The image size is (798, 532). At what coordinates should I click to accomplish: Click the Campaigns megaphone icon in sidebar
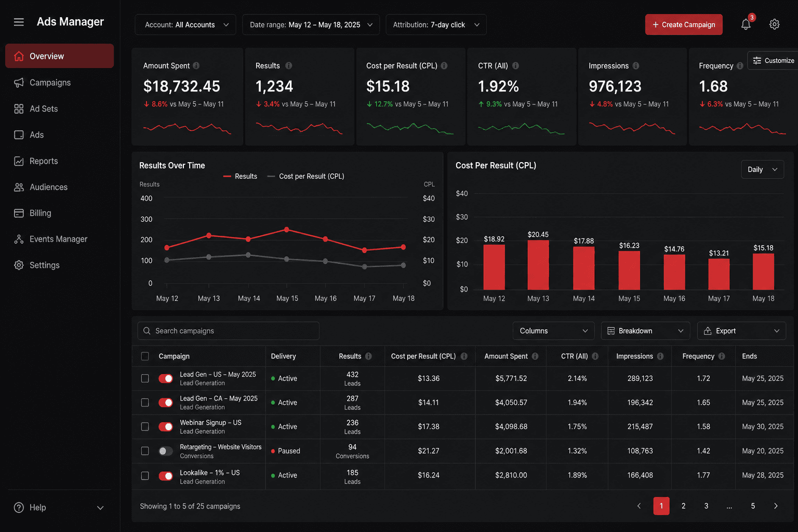pos(19,83)
